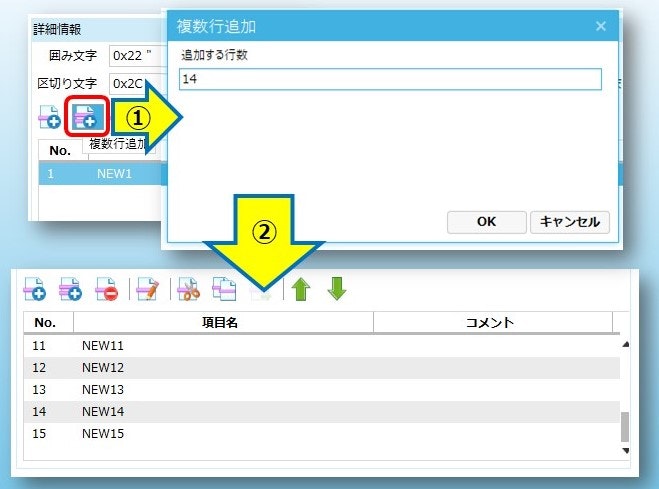Select row NEW14
The height and width of the screenshot is (489, 659).
[x=322, y=411]
